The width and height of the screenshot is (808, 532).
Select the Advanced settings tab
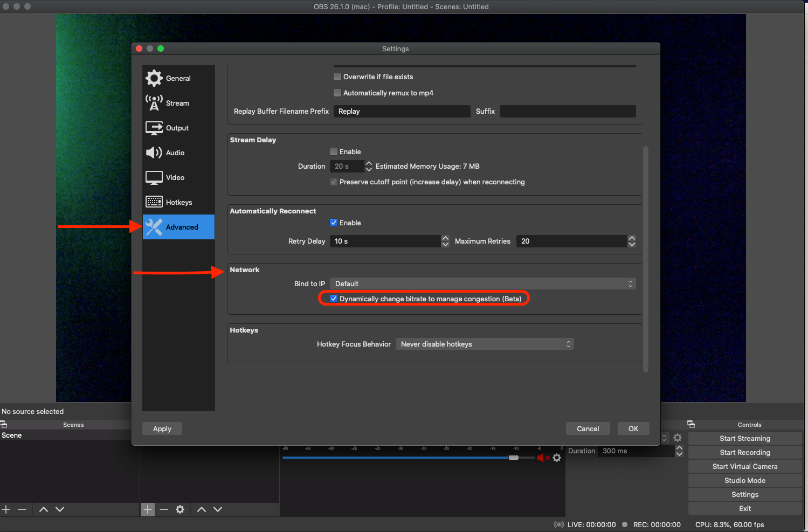click(178, 227)
